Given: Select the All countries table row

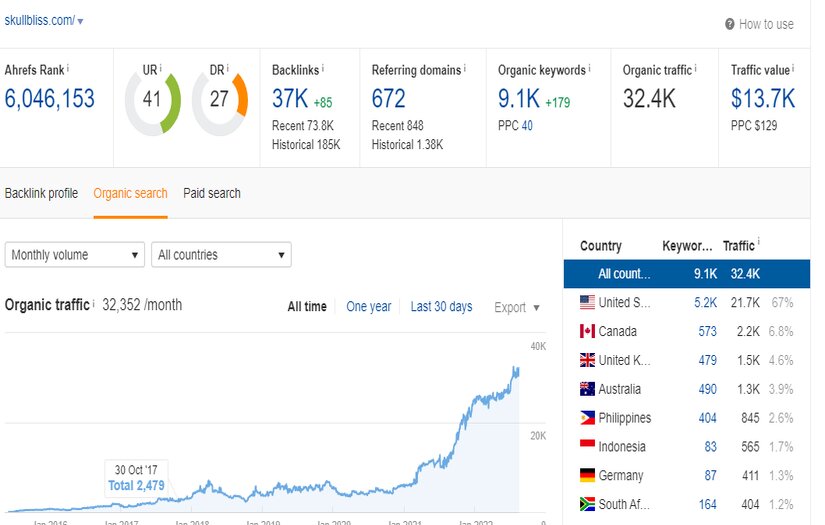Looking at the screenshot, I should point(687,274).
